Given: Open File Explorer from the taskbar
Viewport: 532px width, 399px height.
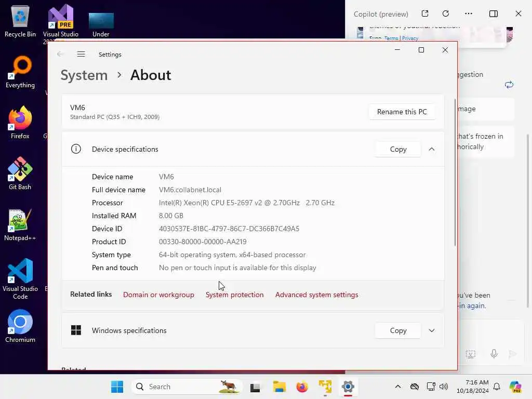Looking at the screenshot, I should (x=279, y=387).
